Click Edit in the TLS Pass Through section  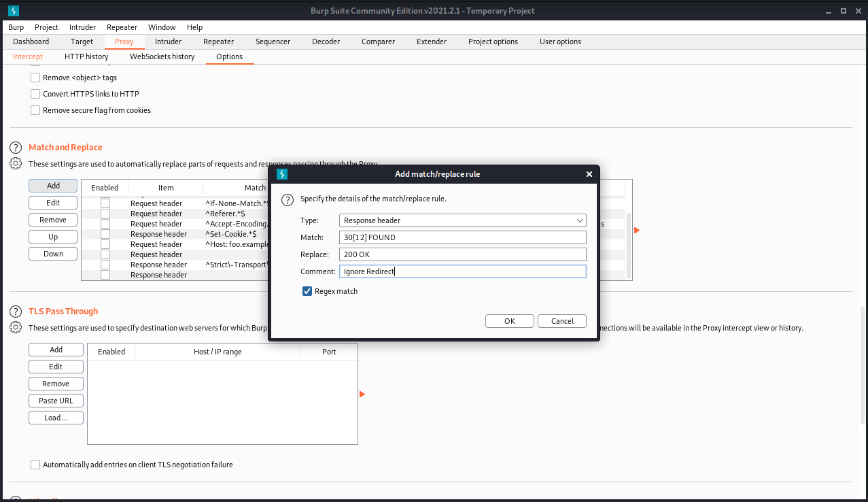pyautogui.click(x=56, y=367)
